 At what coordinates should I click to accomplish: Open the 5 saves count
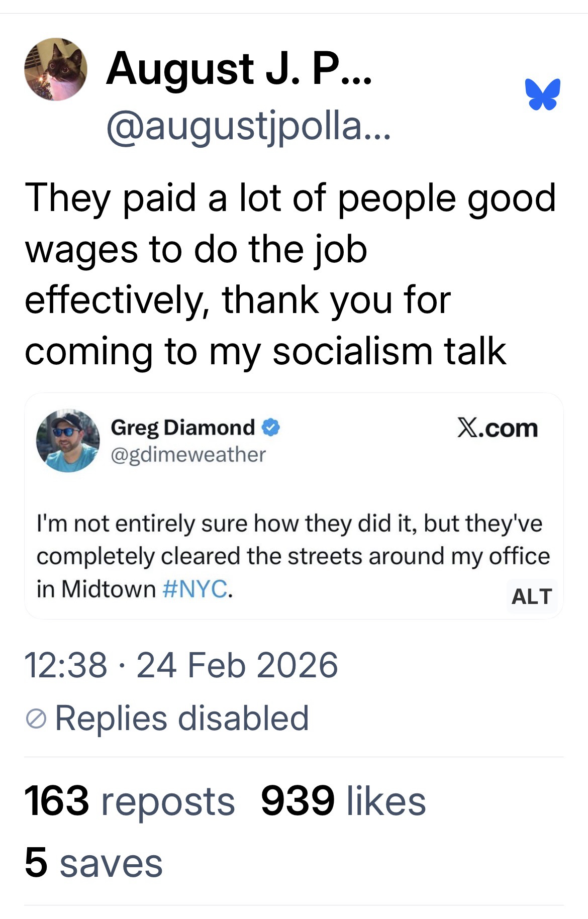93,863
